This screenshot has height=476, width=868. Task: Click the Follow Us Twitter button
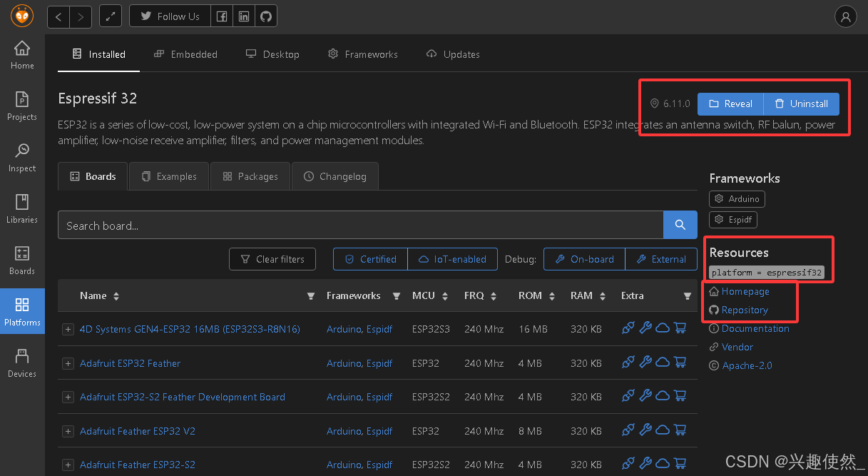tap(170, 16)
